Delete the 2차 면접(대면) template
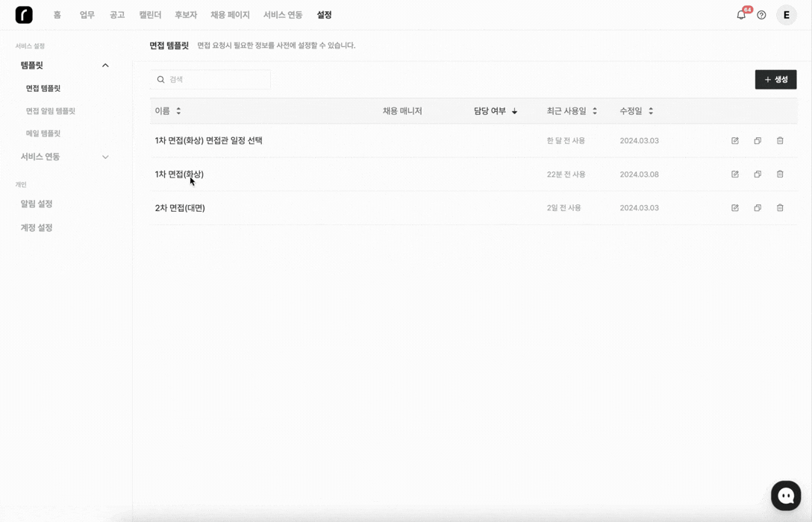This screenshot has height=522, width=812. point(780,208)
